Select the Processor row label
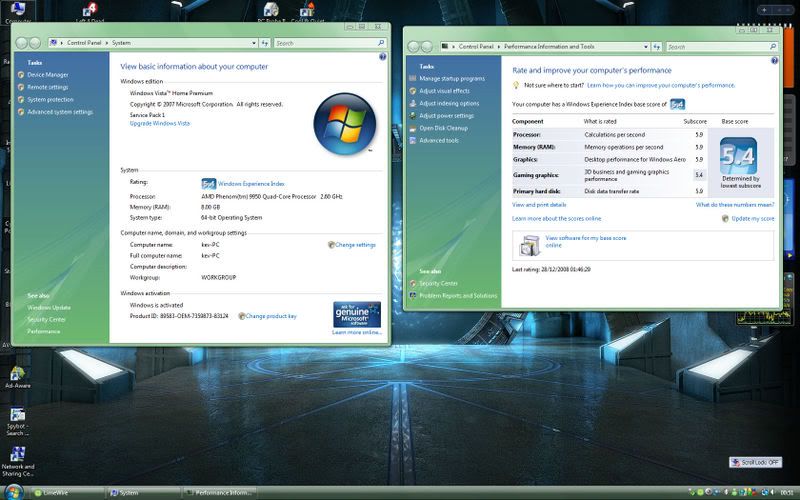The height and width of the screenshot is (500, 800). click(527, 135)
